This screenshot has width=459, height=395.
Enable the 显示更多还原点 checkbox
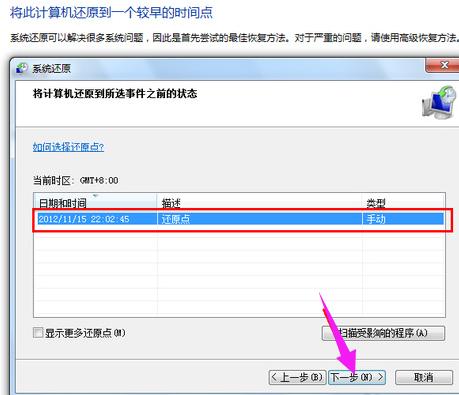(x=38, y=332)
